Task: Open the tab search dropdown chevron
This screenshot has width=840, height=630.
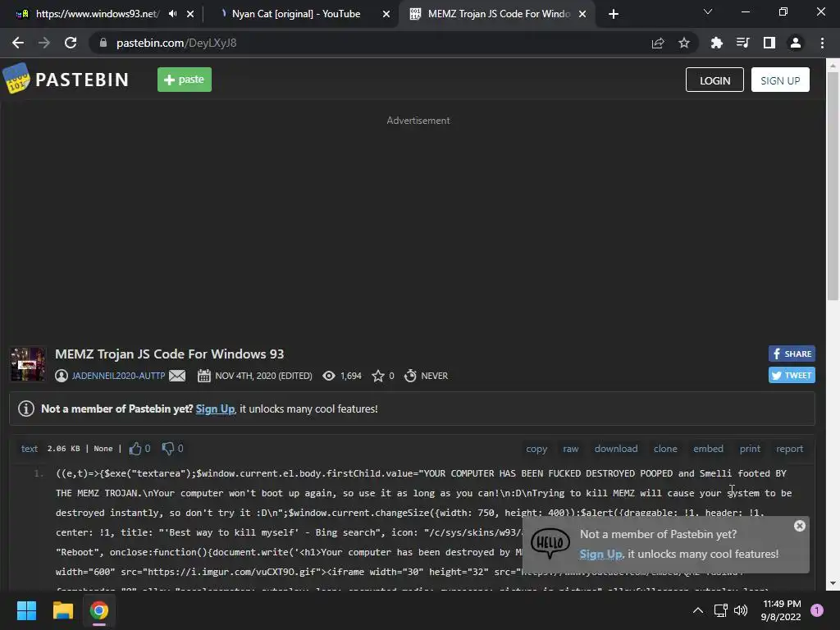Action: tap(708, 11)
